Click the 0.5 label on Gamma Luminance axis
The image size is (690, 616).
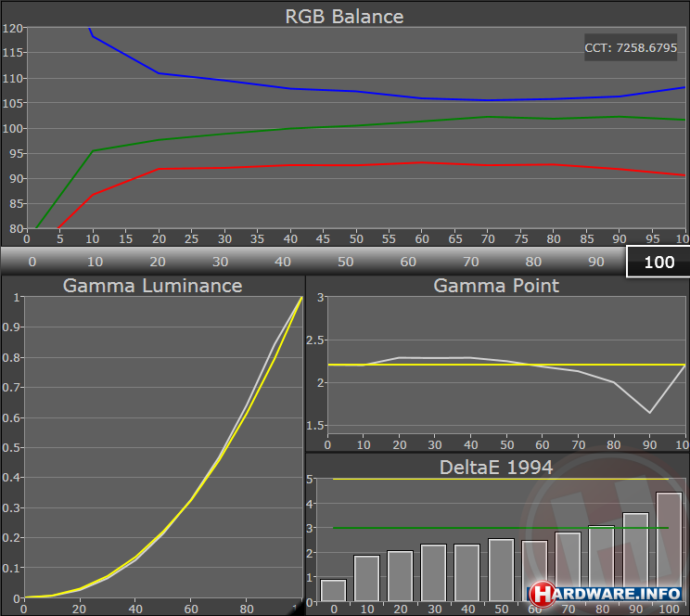pos(10,447)
